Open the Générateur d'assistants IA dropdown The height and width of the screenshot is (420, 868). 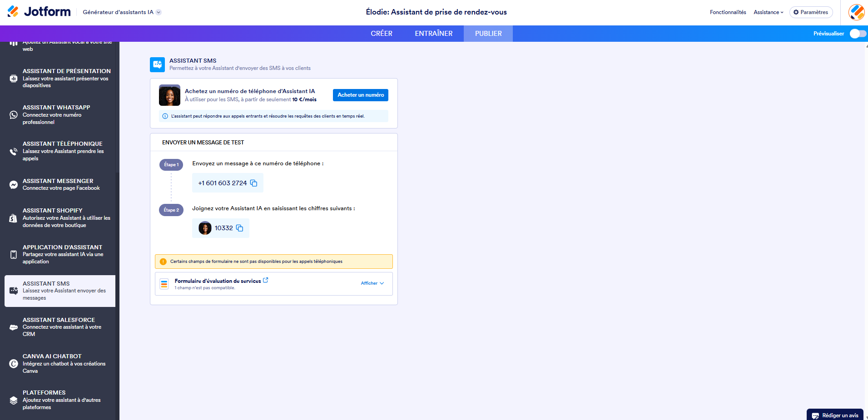122,12
